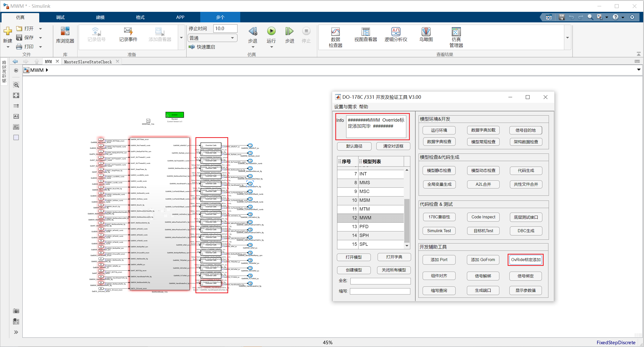Screen dimensions: 644x347
Task: Open the Library Browser icon
Action: point(65,31)
